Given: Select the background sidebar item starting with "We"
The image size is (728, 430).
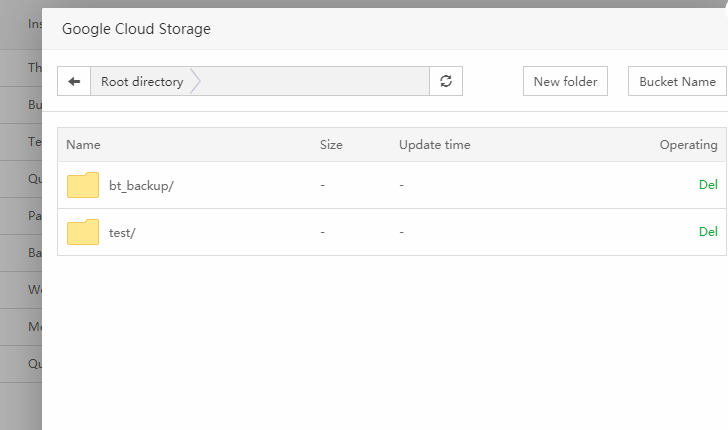Looking at the screenshot, I should point(35,290).
